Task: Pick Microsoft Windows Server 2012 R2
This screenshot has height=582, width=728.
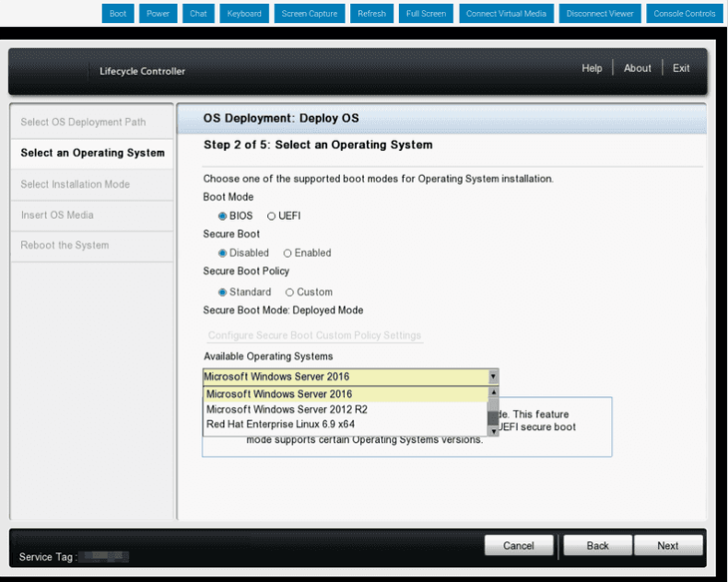Action: coord(346,410)
